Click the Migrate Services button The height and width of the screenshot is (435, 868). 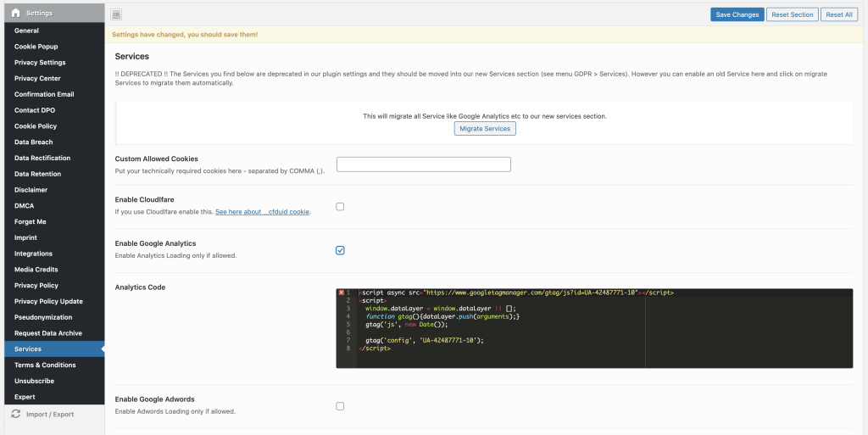pyautogui.click(x=484, y=129)
